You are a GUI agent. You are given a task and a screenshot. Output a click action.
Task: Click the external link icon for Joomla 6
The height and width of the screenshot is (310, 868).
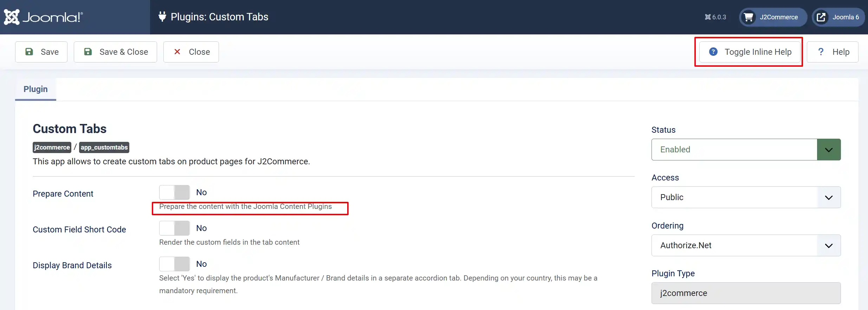click(821, 17)
